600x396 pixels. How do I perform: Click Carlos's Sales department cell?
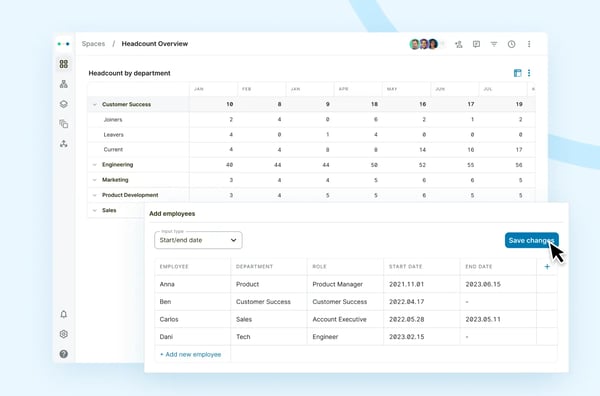pos(269,319)
